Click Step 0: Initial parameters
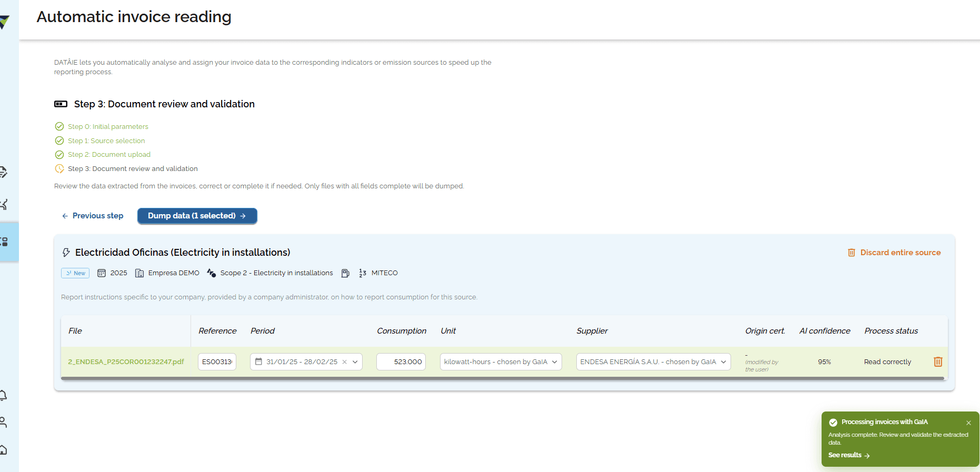This screenshot has width=980, height=472. click(x=108, y=127)
